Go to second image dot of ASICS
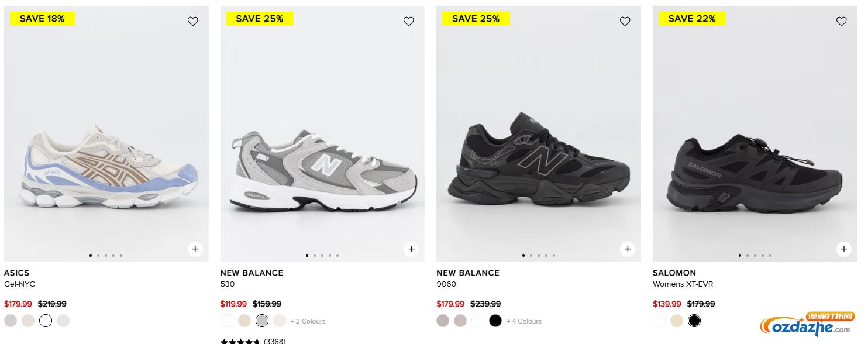This screenshot has height=344, width=868. point(98,256)
